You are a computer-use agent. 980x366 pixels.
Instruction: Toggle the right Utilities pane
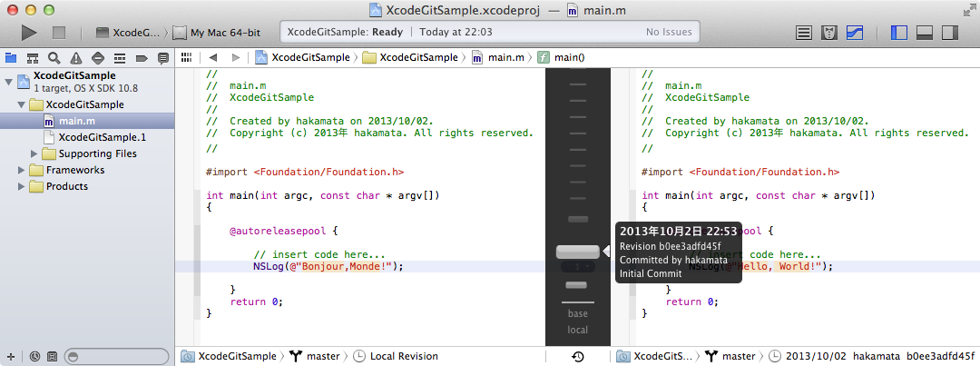[950, 33]
